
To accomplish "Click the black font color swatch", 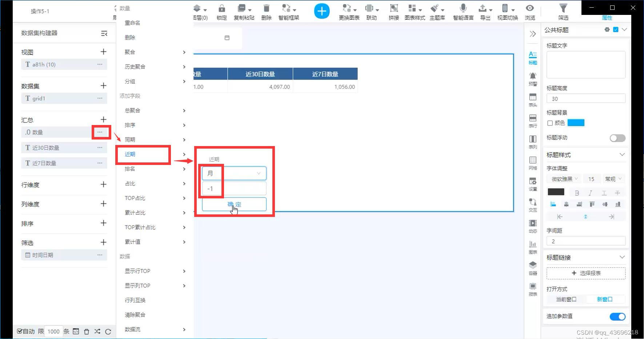I will point(556,192).
